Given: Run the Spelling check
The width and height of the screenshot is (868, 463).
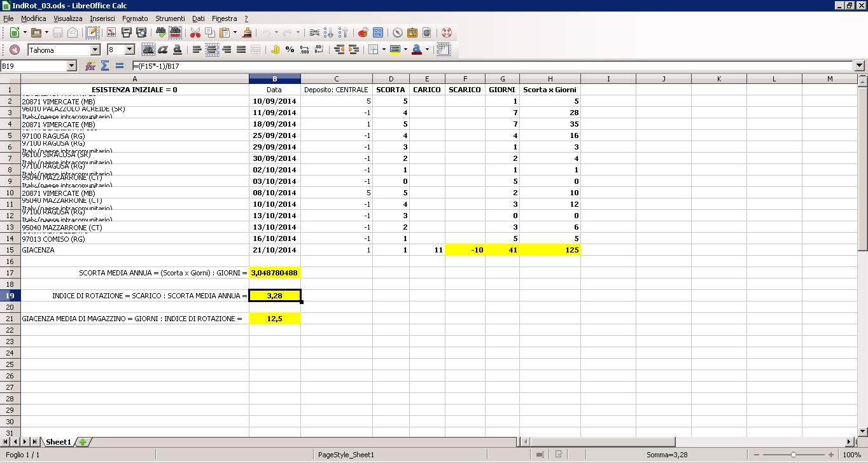Looking at the screenshot, I should tap(160, 32).
